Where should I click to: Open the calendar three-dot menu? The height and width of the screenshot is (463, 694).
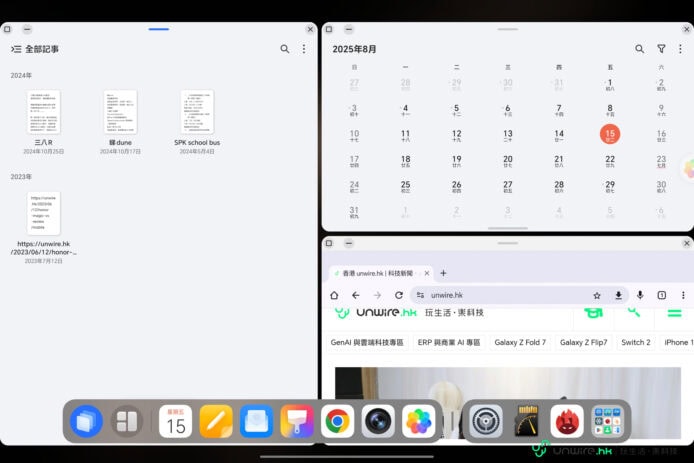tap(681, 49)
